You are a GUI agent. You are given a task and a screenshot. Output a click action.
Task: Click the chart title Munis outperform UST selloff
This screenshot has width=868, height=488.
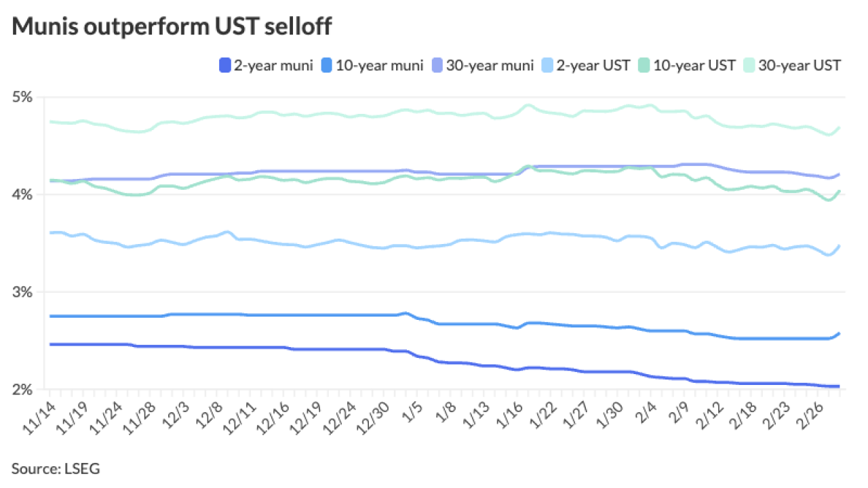(x=172, y=26)
